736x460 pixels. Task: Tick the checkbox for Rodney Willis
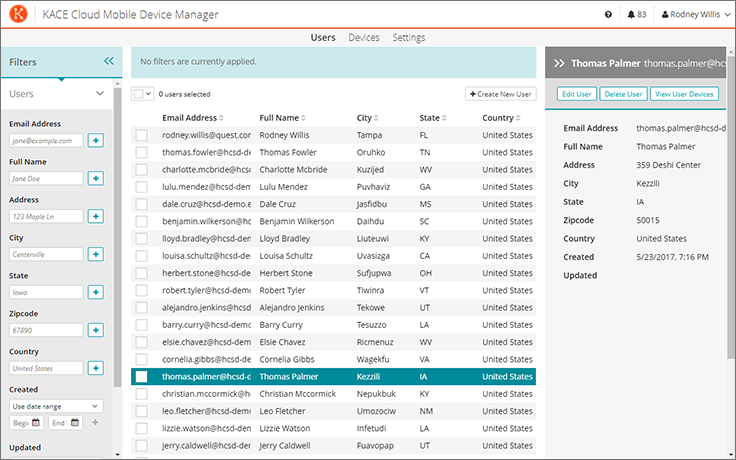click(x=141, y=135)
